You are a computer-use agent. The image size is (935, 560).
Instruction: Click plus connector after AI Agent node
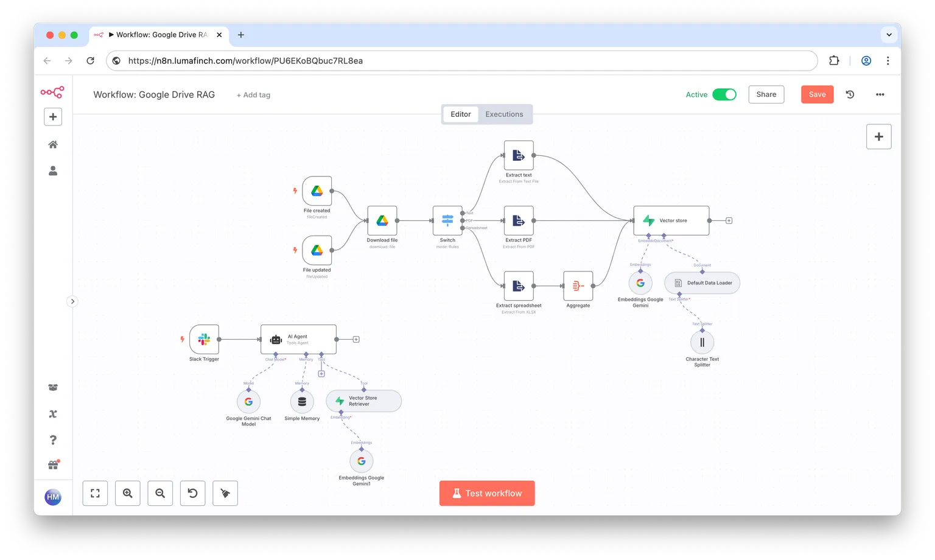point(356,339)
